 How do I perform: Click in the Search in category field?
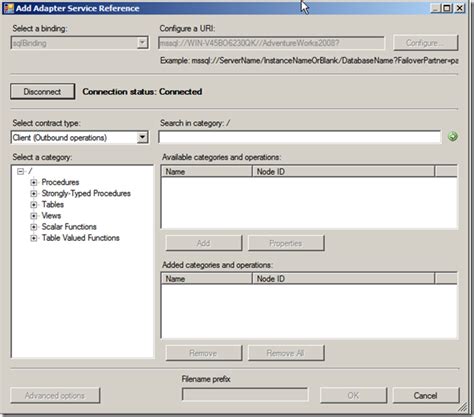299,137
